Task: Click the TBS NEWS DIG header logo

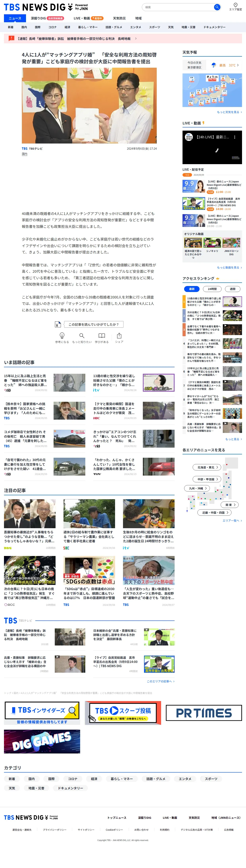Action: click(46, 7)
